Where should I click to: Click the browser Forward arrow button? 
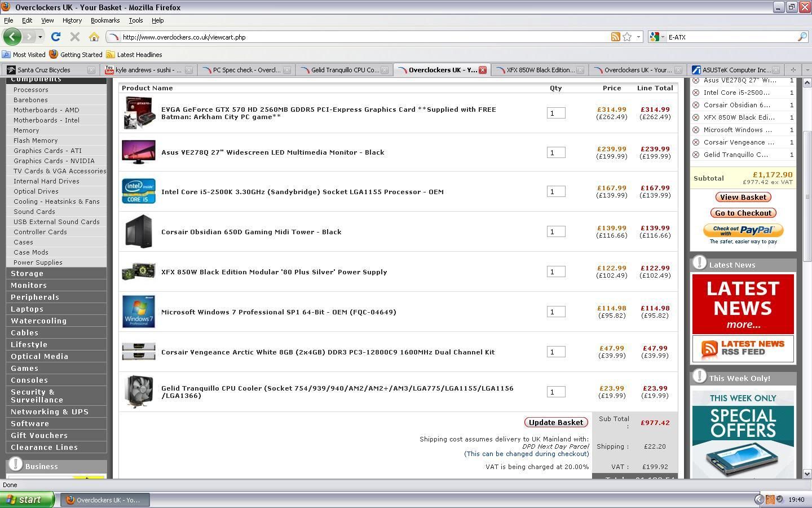[29, 37]
